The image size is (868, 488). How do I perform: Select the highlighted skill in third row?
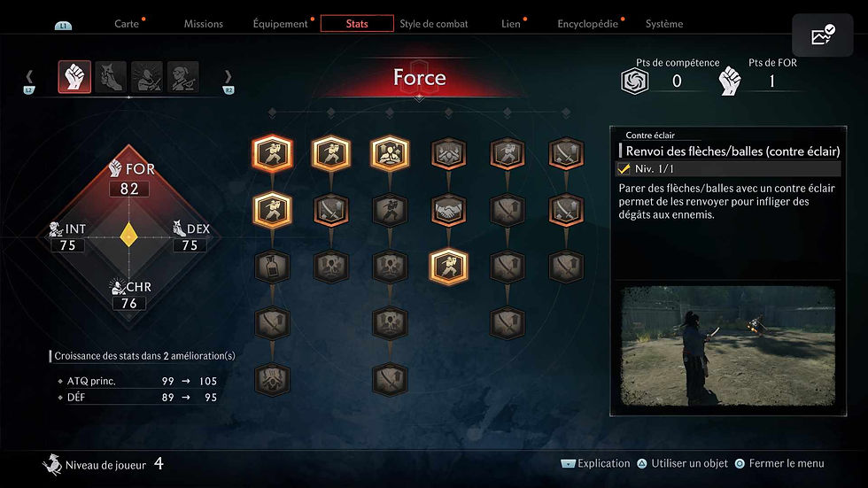(448, 266)
